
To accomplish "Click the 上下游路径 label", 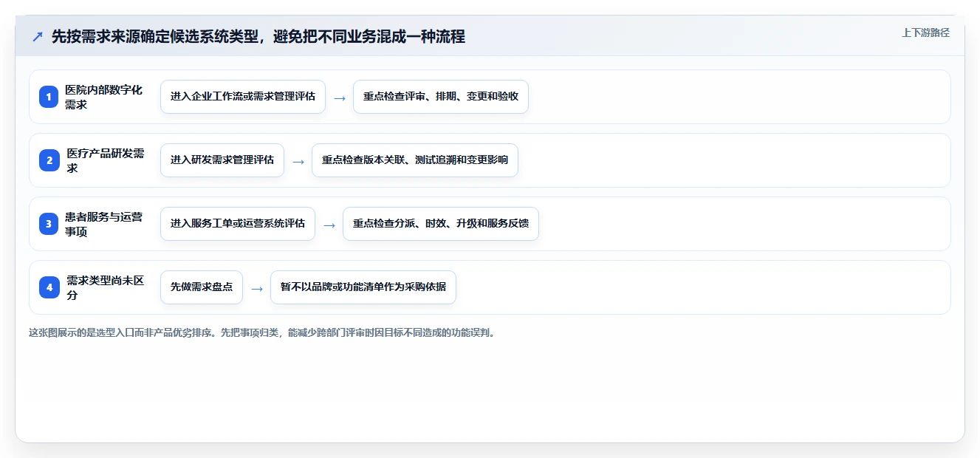I will [925, 33].
